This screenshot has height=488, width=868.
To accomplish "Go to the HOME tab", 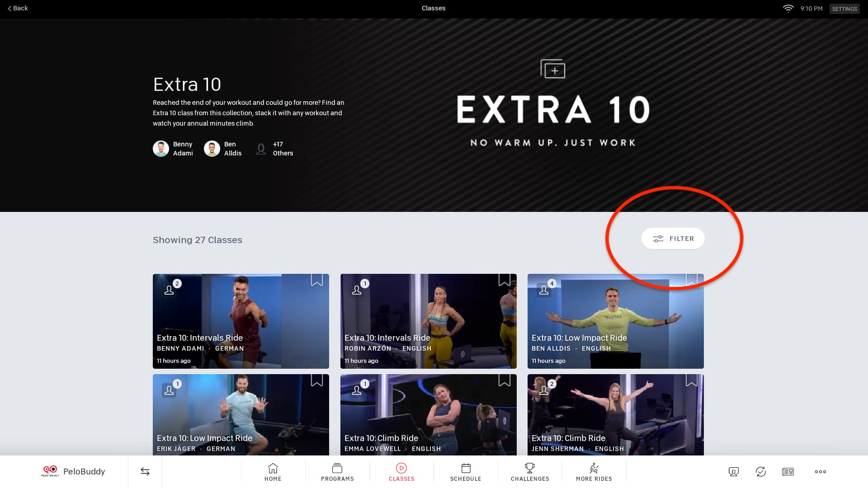I will [x=273, y=472].
